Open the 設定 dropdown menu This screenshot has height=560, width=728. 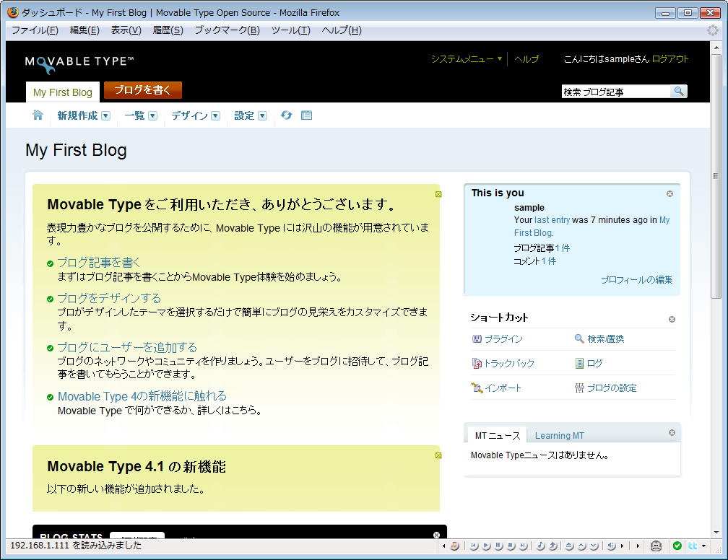(262, 116)
